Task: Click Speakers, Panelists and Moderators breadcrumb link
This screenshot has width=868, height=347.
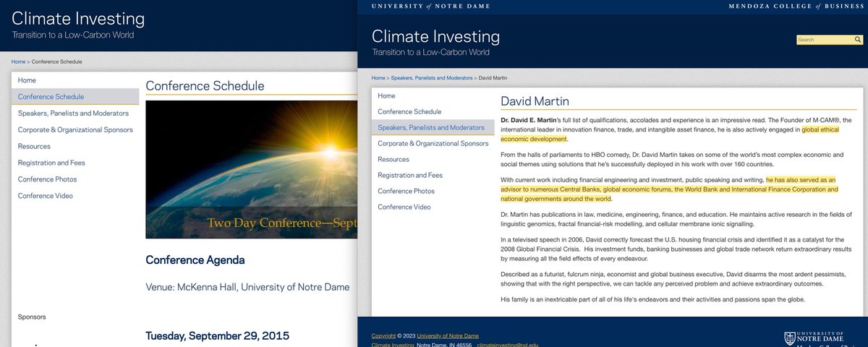Action: tap(432, 77)
